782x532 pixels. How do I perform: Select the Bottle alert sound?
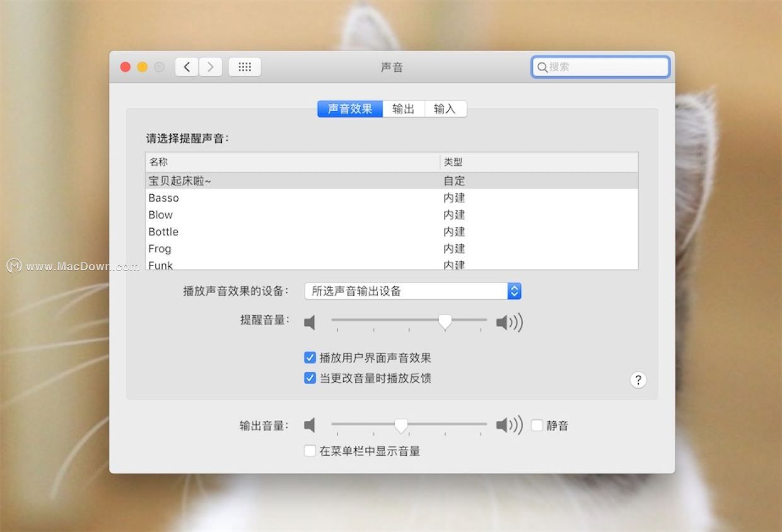[392, 232]
